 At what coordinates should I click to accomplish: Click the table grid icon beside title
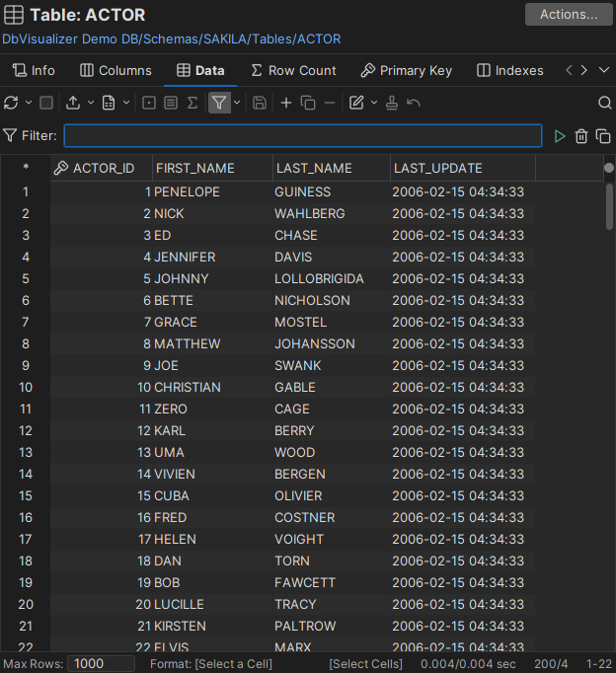point(14,15)
